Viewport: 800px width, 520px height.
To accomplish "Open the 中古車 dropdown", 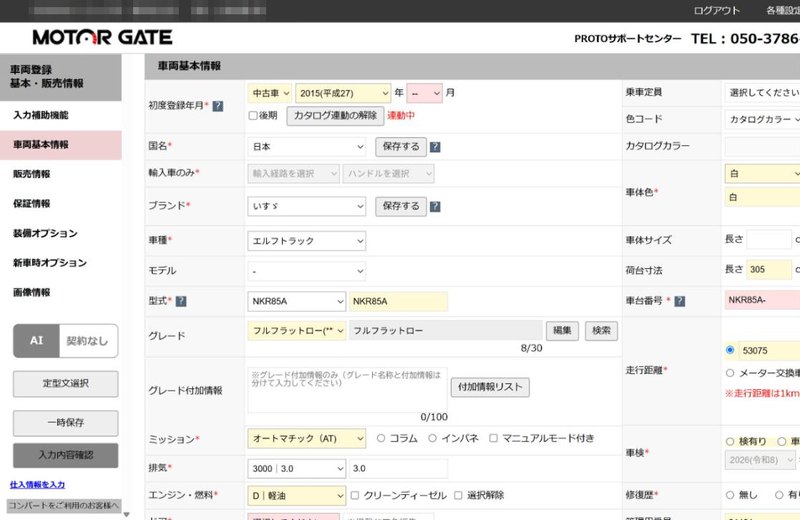I will pos(270,93).
